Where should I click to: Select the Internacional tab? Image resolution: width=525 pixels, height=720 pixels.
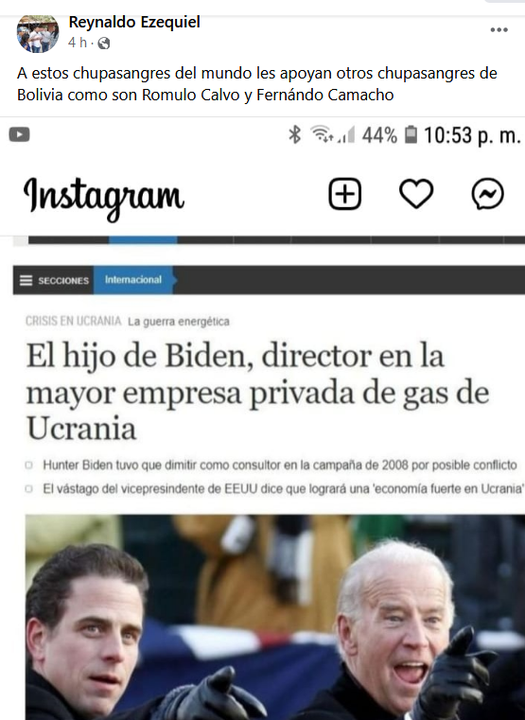(x=133, y=280)
